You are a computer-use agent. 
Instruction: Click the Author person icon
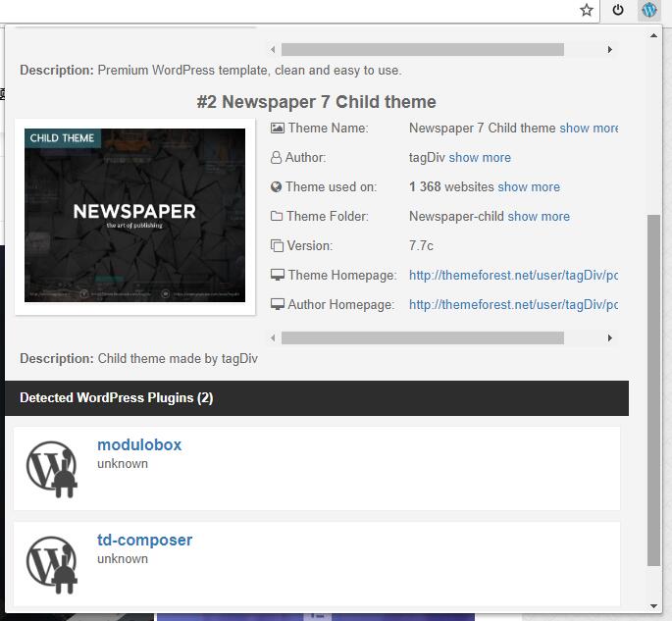(277, 158)
